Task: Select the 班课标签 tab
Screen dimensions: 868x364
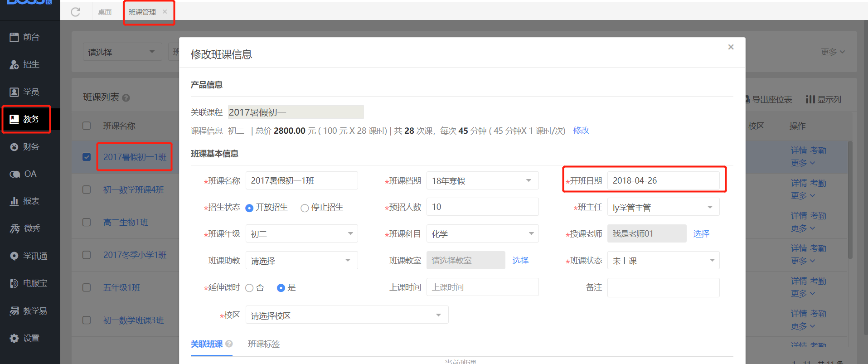Action: coord(264,344)
